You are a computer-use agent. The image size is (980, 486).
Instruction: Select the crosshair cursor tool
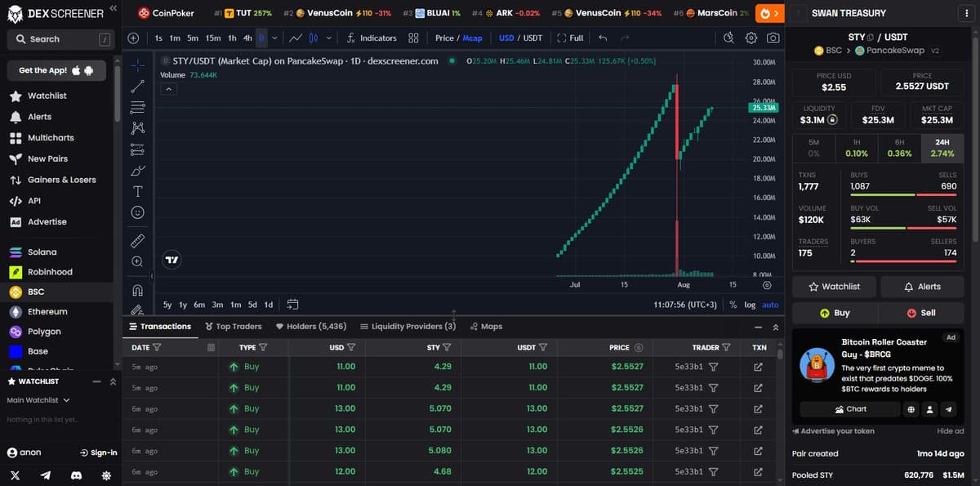click(138, 65)
